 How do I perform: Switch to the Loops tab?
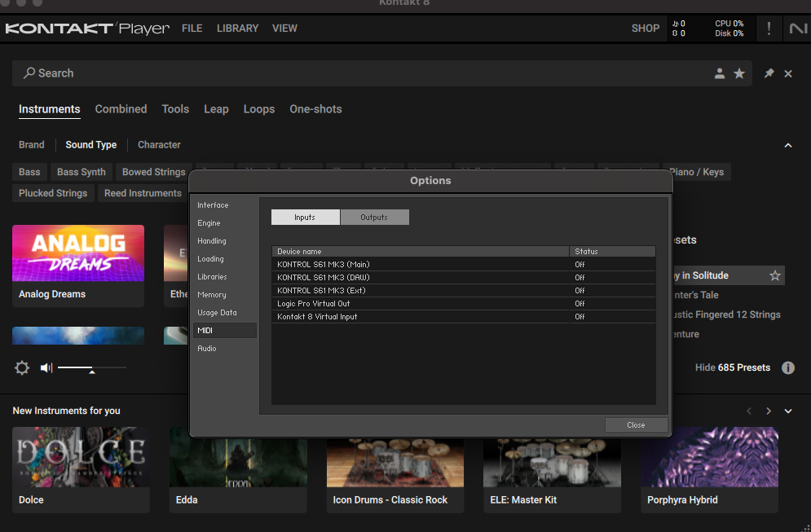pyautogui.click(x=259, y=109)
